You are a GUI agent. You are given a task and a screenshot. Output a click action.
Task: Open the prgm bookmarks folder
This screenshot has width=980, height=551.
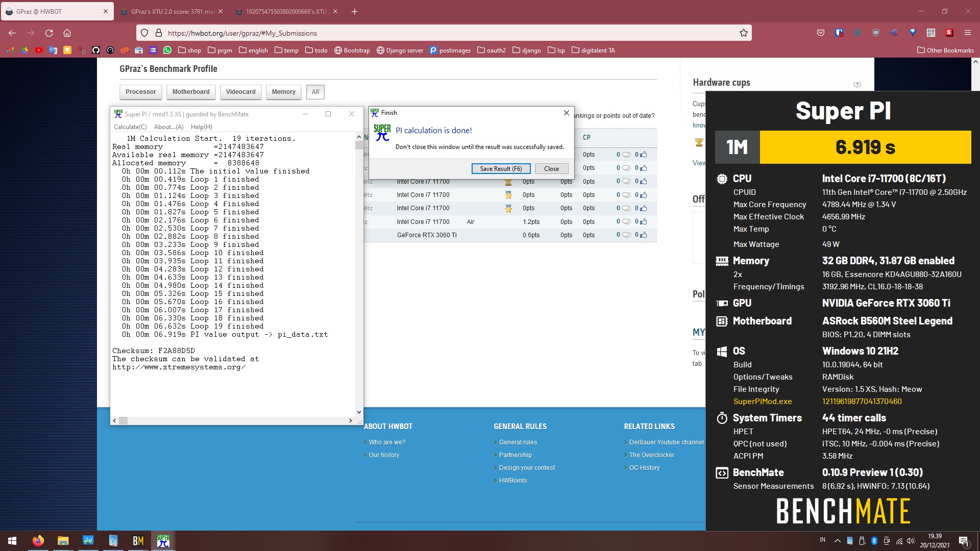[220, 50]
